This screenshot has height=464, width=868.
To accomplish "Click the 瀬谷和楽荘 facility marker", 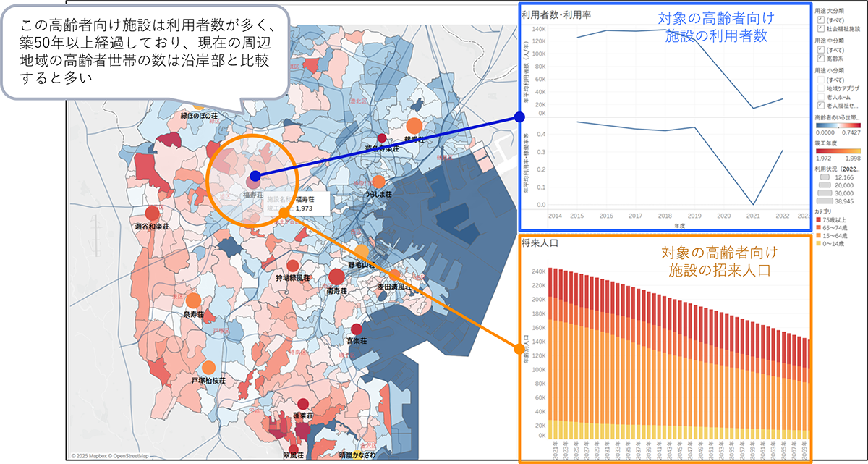I will [x=152, y=214].
